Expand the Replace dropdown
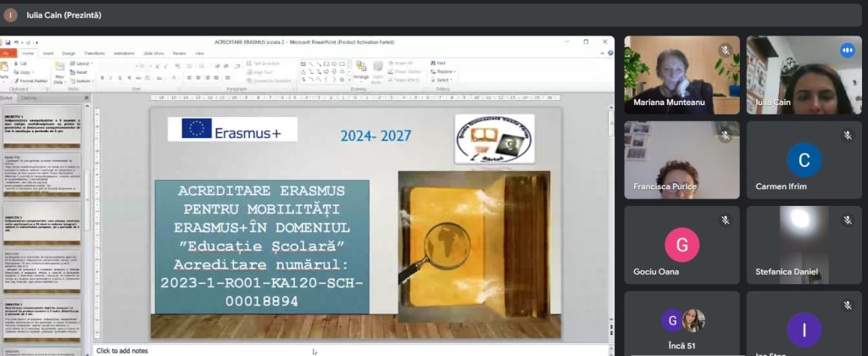This screenshot has width=868, height=356. coord(444,71)
